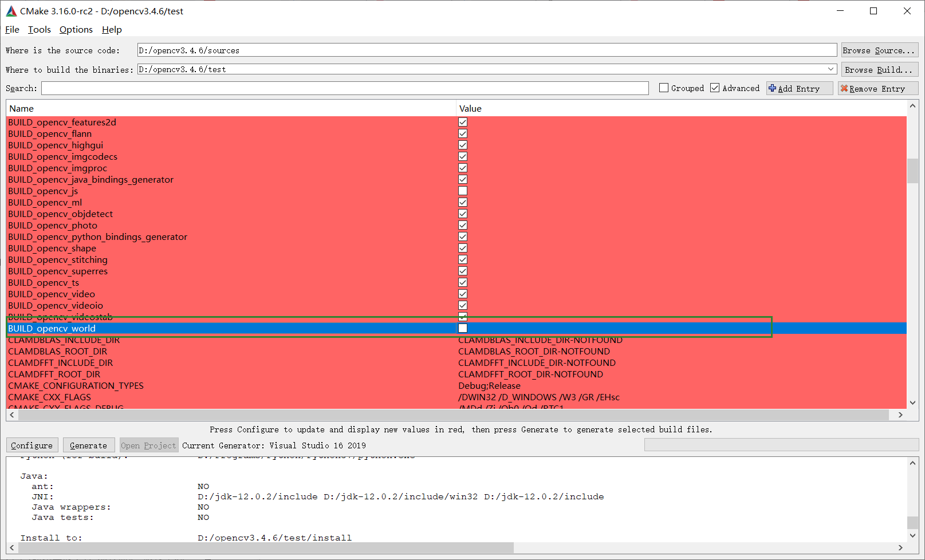The width and height of the screenshot is (925, 560).
Task: Click the cache list scroll down arrow
Action: [x=912, y=403]
